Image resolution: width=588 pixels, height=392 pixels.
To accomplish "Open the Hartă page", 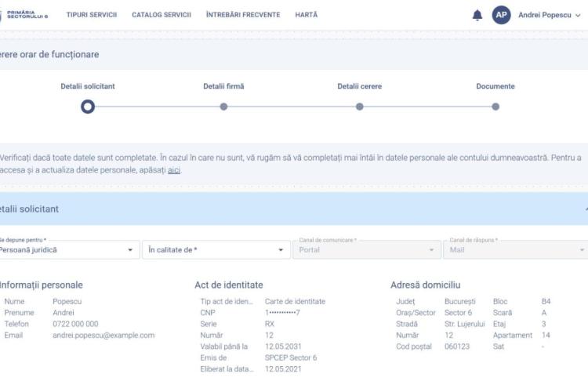I will pos(306,15).
